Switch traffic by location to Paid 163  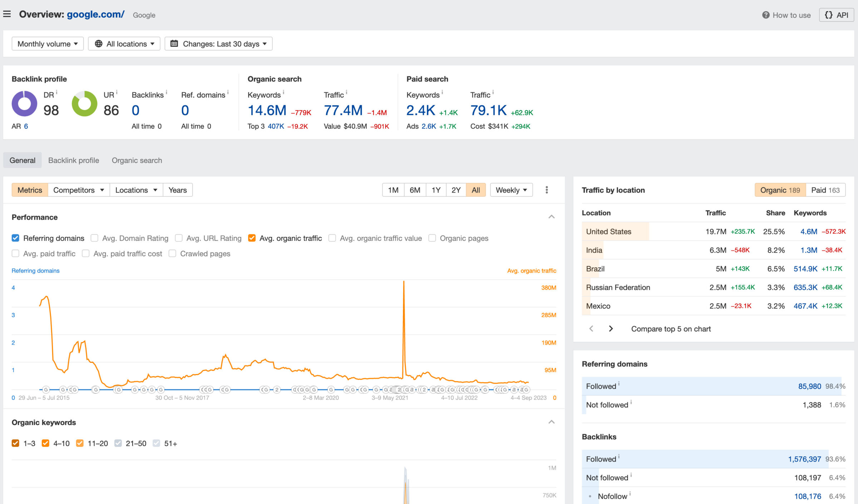tap(825, 190)
